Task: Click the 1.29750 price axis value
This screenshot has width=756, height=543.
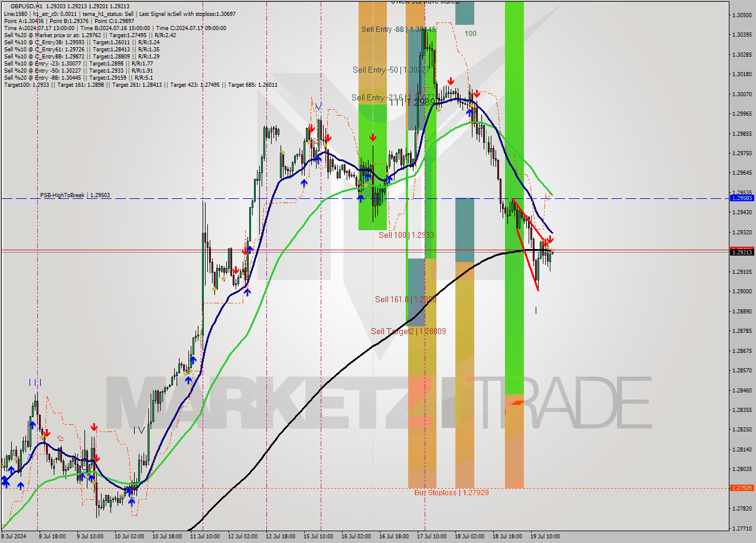Action: pos(742,153)
